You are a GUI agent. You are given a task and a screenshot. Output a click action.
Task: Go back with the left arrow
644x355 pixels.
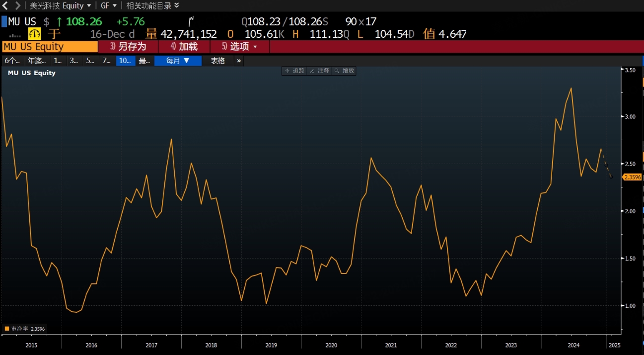coord(6,5)
